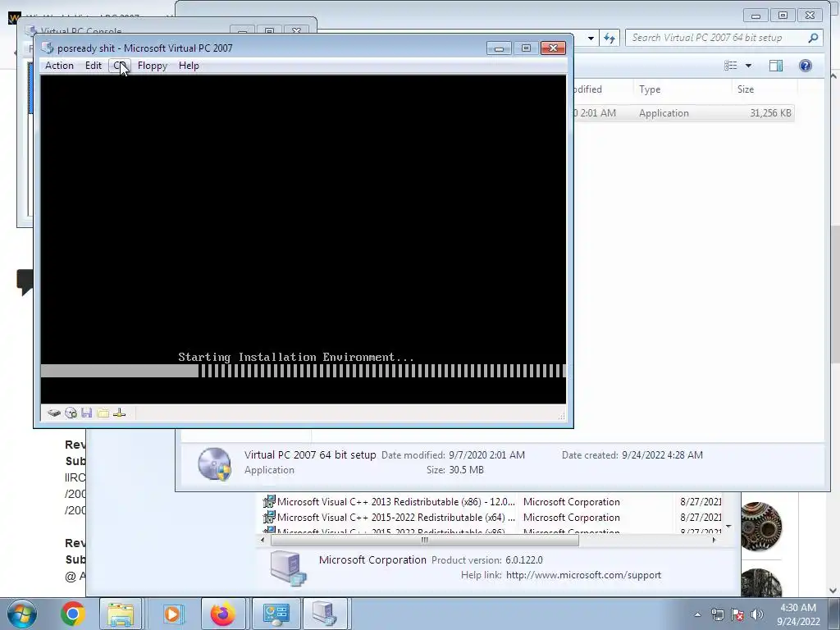Click the refresh button beside the address bar

tap(609, 38)
